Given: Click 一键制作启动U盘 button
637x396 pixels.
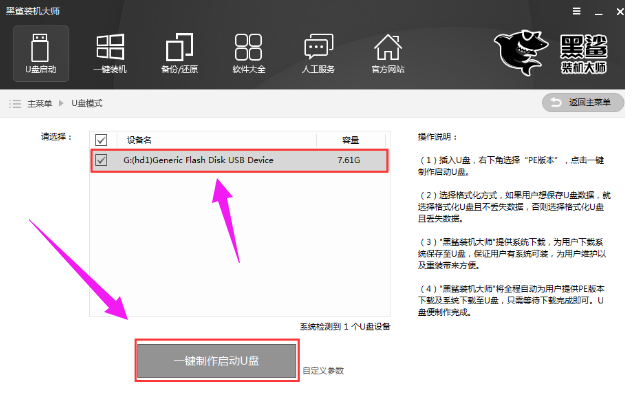Looking at the screenshot, I should [217, 361].
